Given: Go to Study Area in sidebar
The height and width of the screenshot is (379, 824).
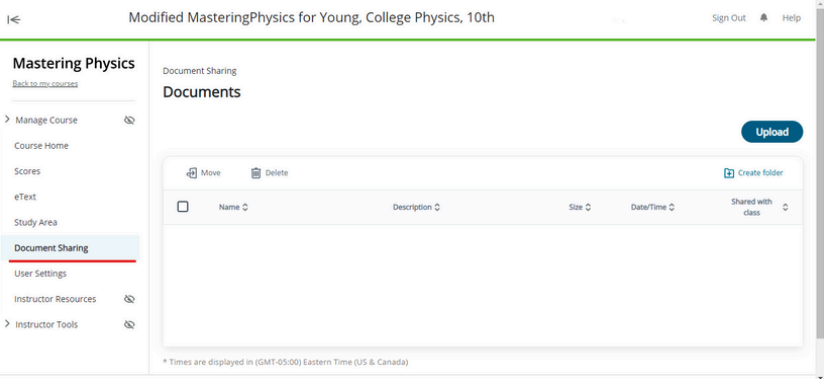Looking at the screenshot, I should click(x=36, y=222).
